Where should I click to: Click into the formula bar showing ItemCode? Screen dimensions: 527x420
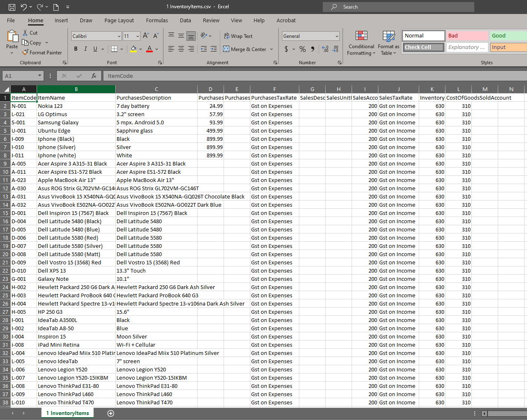click(315, 76)
